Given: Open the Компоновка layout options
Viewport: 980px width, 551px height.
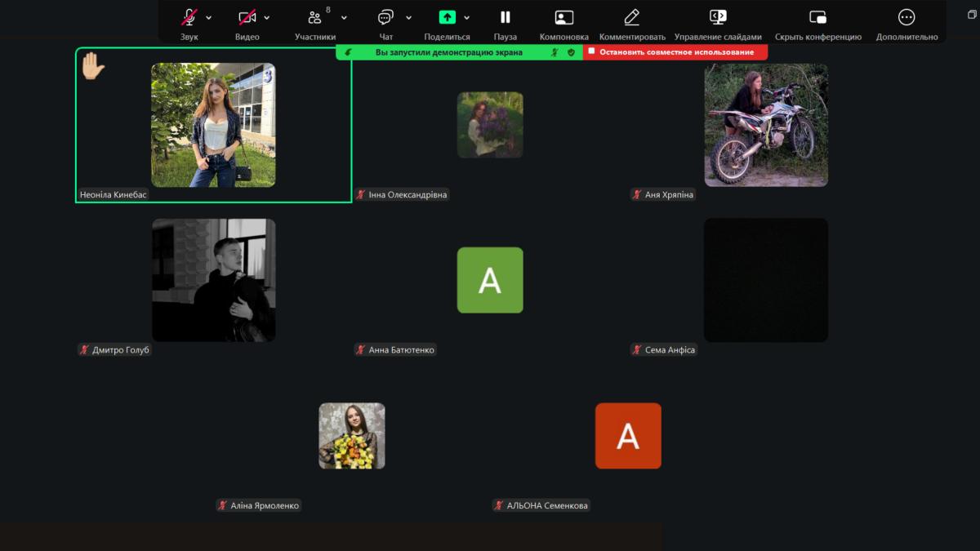Looking at the screenshot, I should click(x=563, y=18).
